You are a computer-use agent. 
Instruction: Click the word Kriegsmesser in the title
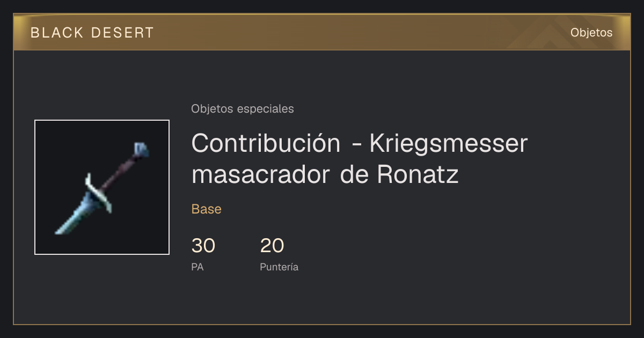tap(449, 143)
